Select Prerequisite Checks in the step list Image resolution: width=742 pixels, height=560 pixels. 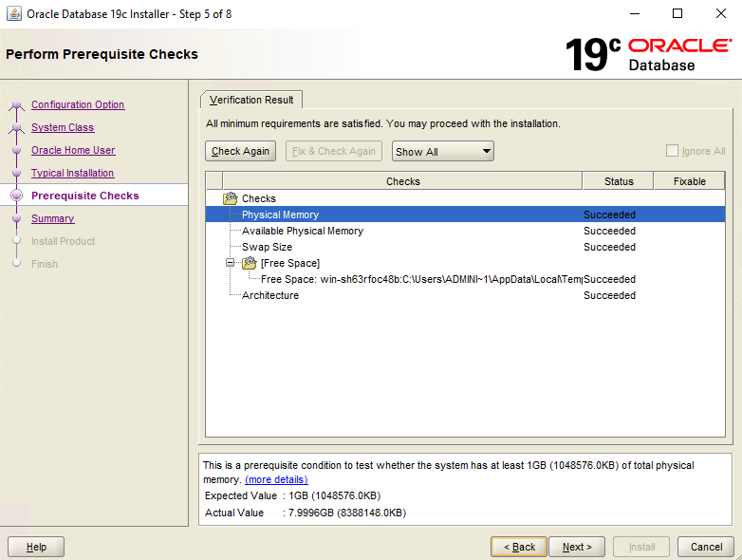(85, 196)
